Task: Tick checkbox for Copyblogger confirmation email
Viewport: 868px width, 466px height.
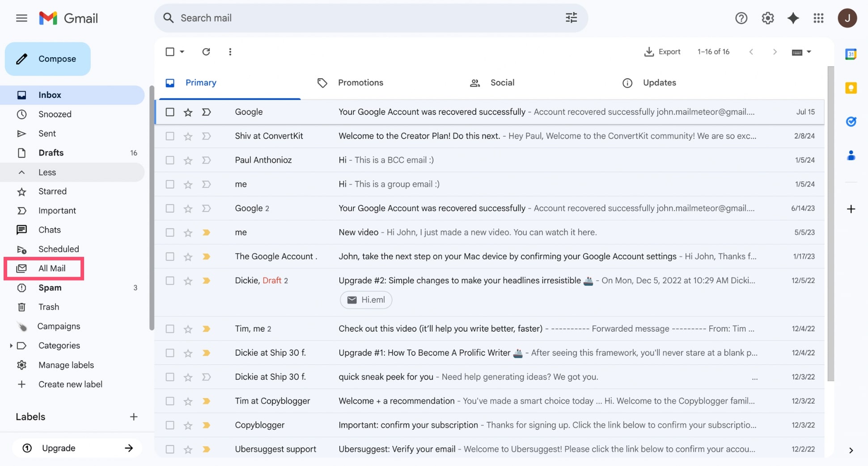Action: [x=170, y=425]
